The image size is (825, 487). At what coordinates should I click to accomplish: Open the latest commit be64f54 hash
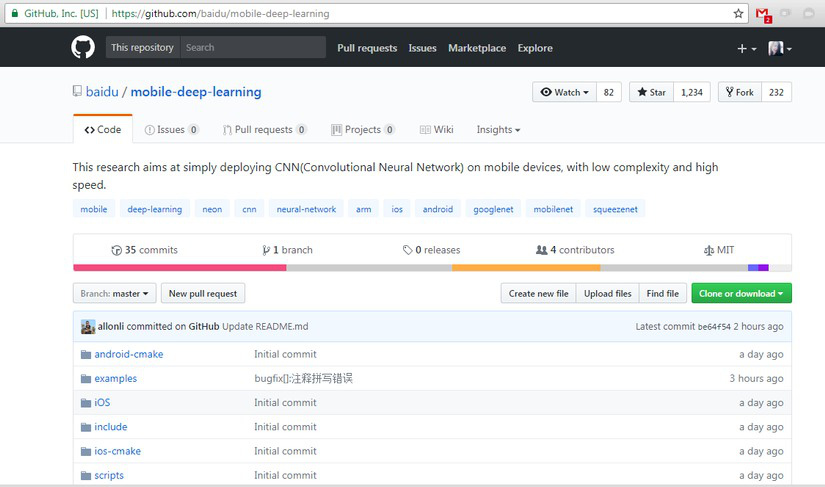point(714,327)
